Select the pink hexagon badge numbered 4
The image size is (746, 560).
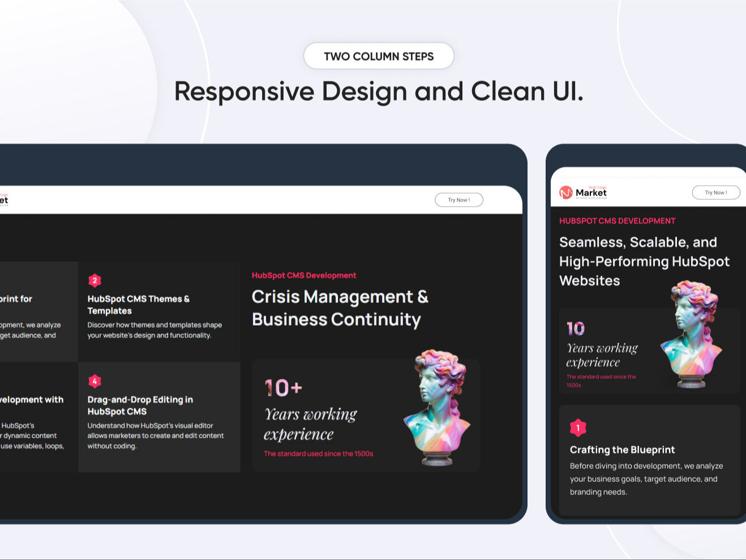95,381
